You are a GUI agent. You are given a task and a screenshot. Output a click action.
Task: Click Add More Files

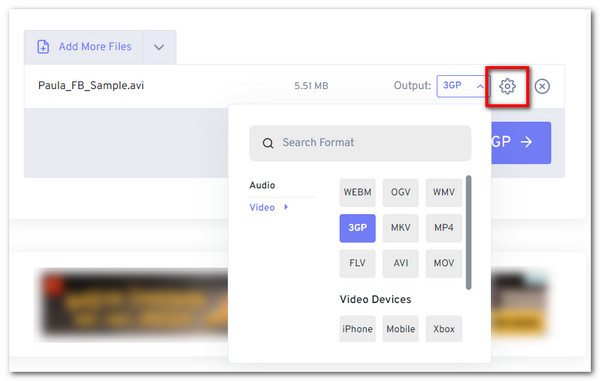(95, 47)
